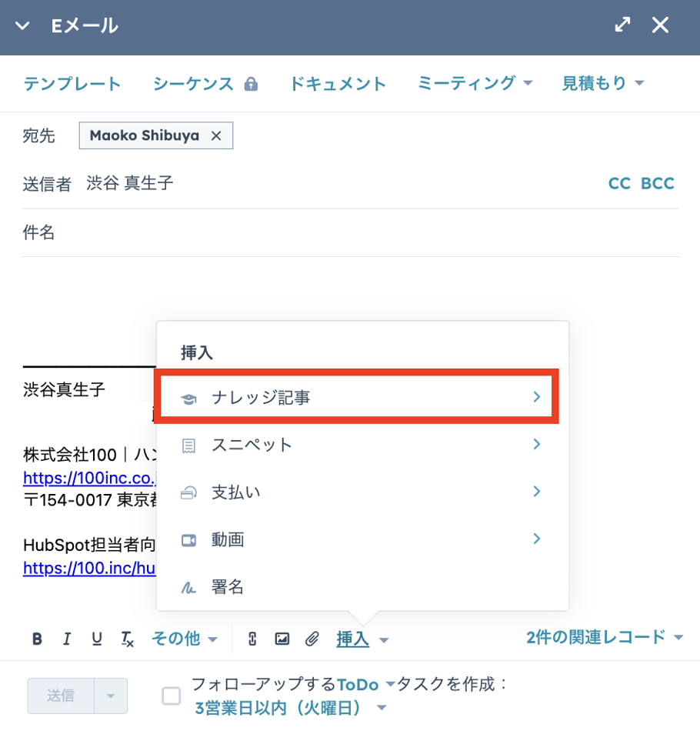
Task: Insert an image using the image icon
Action: point(282,639)
